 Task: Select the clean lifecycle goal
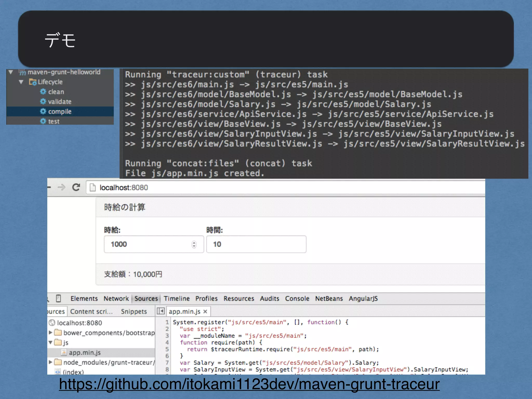coord(56,92)
